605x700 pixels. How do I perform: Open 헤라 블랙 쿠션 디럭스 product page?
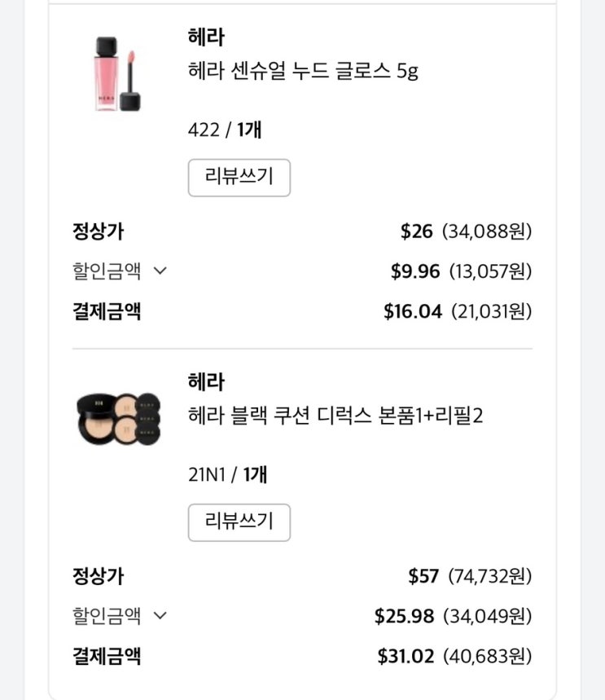(335, 416)
